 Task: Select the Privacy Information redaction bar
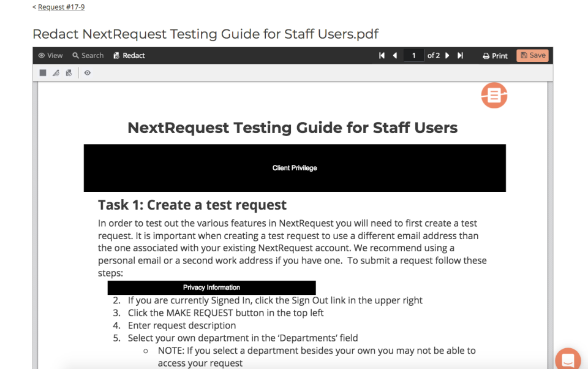211,287
